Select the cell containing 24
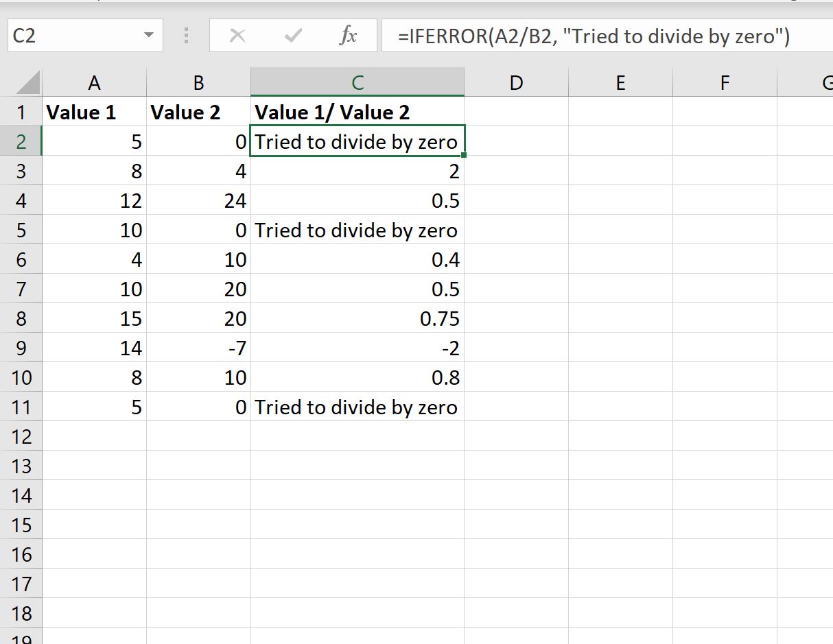This screenshot has width=833, height=644. (x=198, y=201)
